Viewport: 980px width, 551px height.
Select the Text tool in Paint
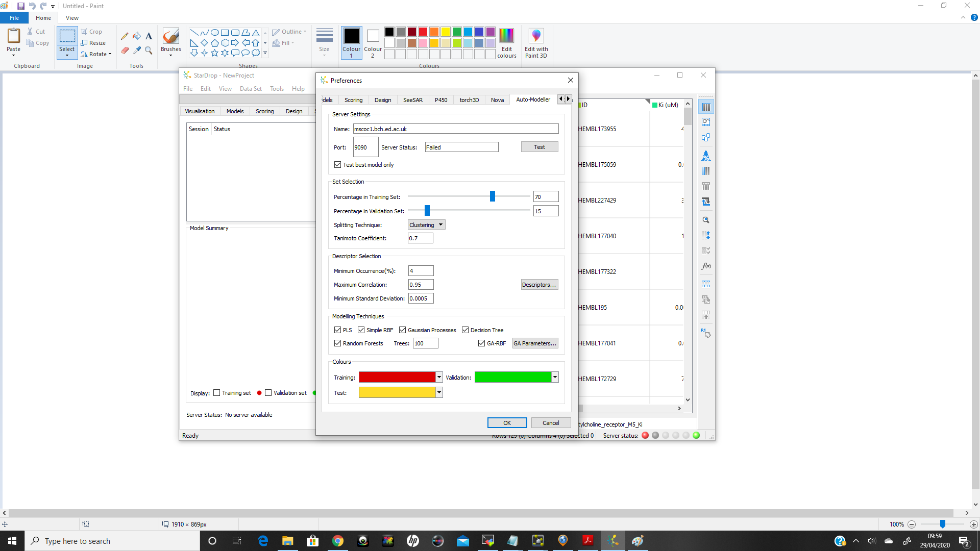[x=149, y=36]
